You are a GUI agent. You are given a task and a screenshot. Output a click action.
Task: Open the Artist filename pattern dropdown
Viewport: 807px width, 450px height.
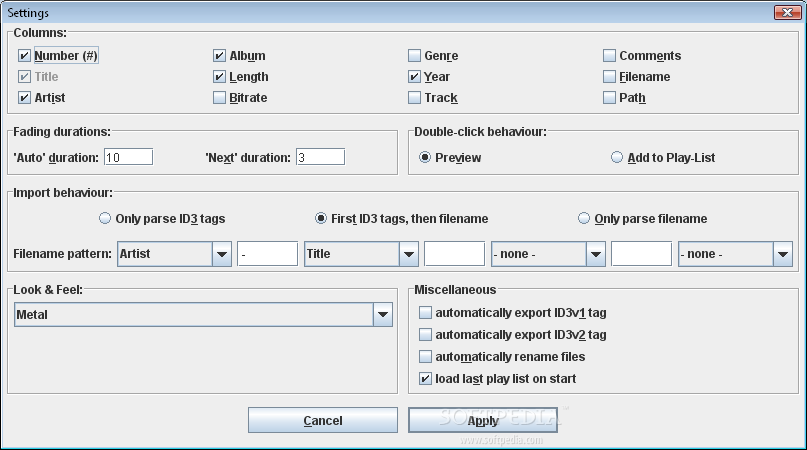[x=174, y=254]
